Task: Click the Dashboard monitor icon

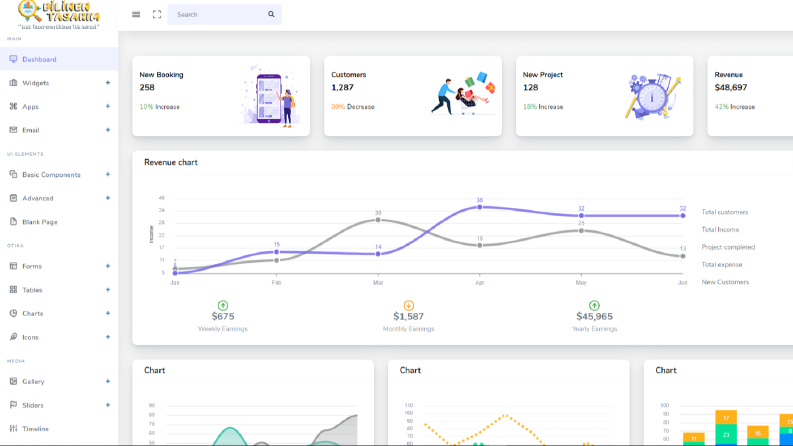Action: coord(13,59)
